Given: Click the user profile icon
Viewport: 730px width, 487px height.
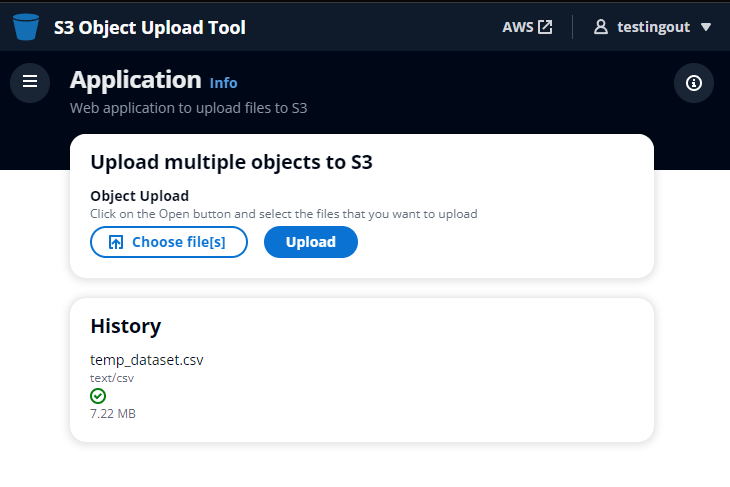Looking at the screenshot, I should [601, 27].
